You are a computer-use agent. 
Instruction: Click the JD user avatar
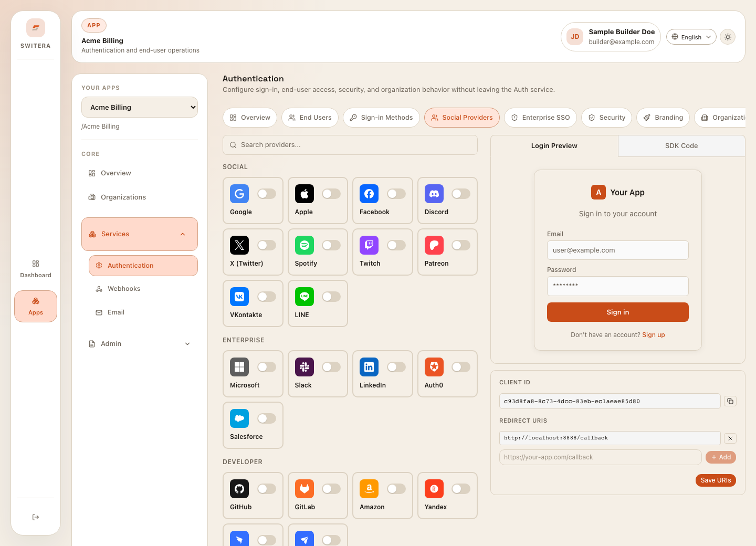[x=575, y=37]
